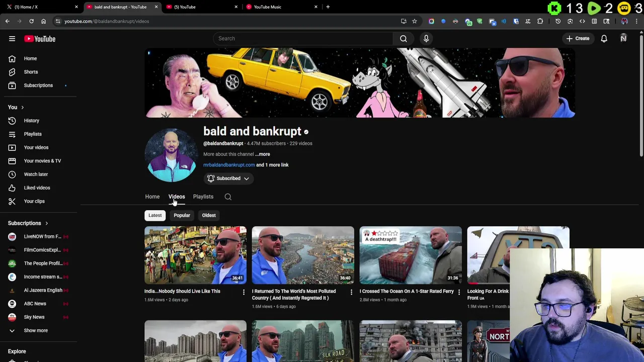Image resolution: width=644 pixels, height=362 pixels.
Task: Switch to the YouTube Music browser tab
Action: [x=282, y=7]
